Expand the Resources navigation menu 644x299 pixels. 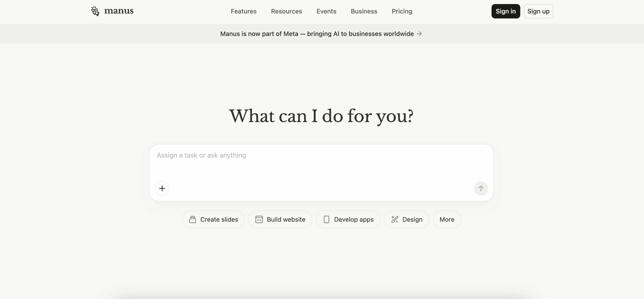[286, 11]
